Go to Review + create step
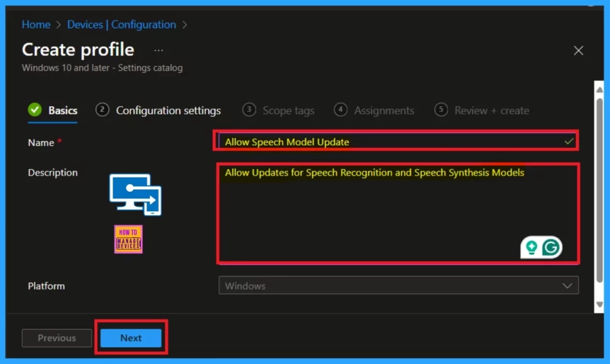The image size is (610, 364). (x=481, y=110)
